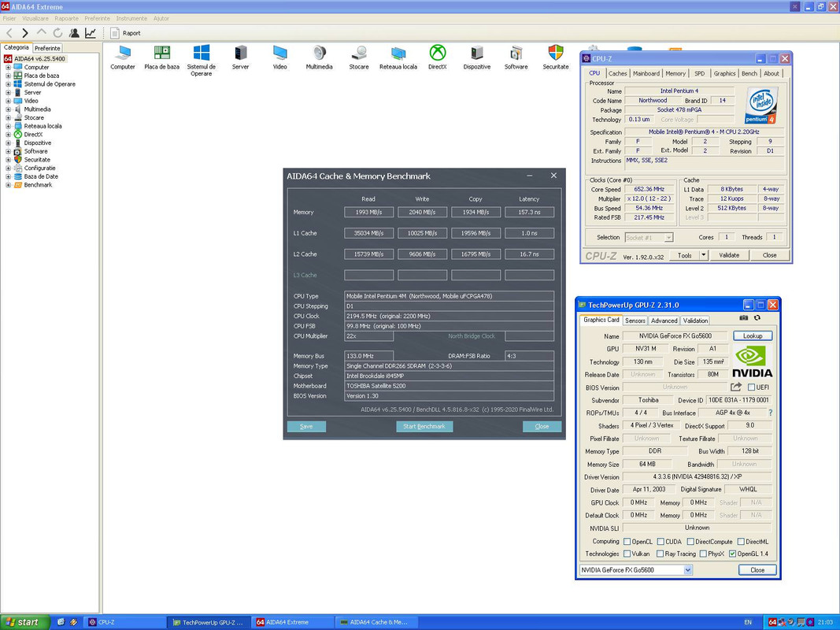Click the Raport toolbar button
Viewport: 840px width, 630px height.
pyautogui.click(x=125, y=33)
